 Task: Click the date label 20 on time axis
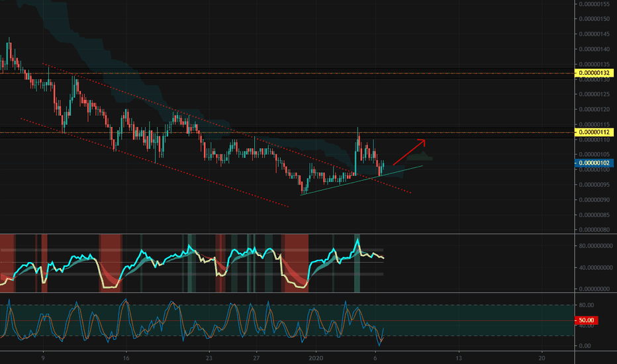[x=542, y=358]
